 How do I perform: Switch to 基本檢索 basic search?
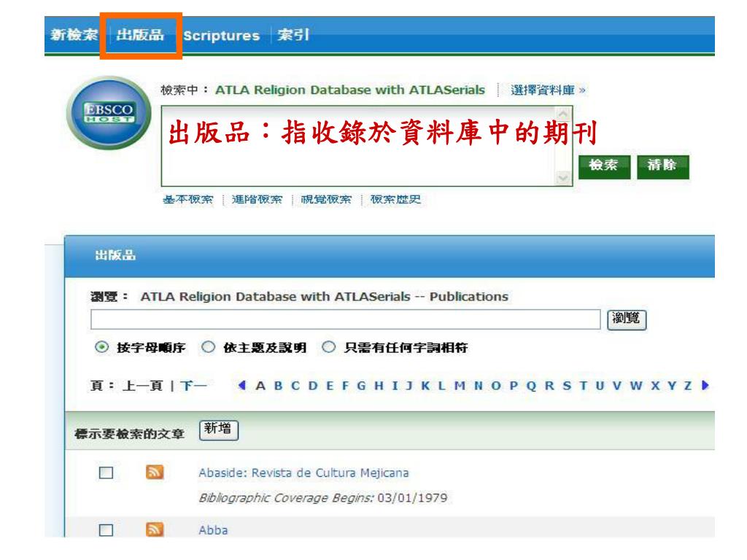(188, 200)
